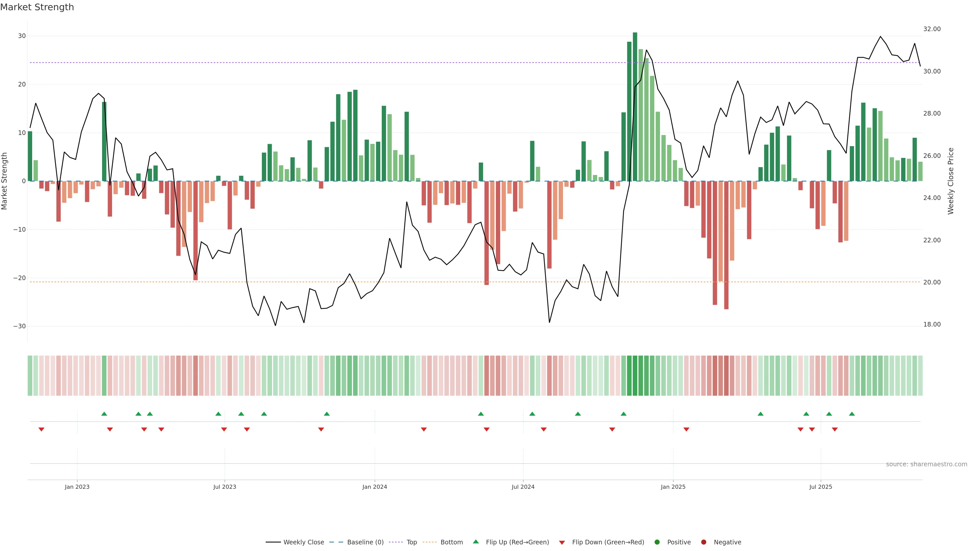Click the green Positive legend dot
Screen dimensions: 980x551
[x=657, y=542]
